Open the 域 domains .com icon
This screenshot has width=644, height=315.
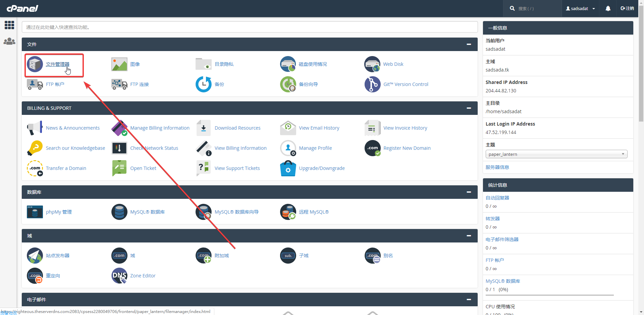[119, 256]
